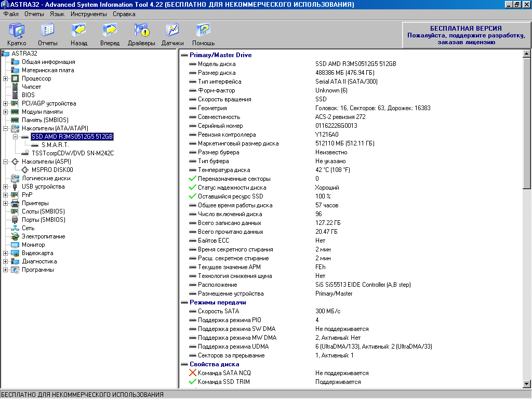Open the Файл menu
The width and height of the screenshot is (532, 399).
[11, 14]
